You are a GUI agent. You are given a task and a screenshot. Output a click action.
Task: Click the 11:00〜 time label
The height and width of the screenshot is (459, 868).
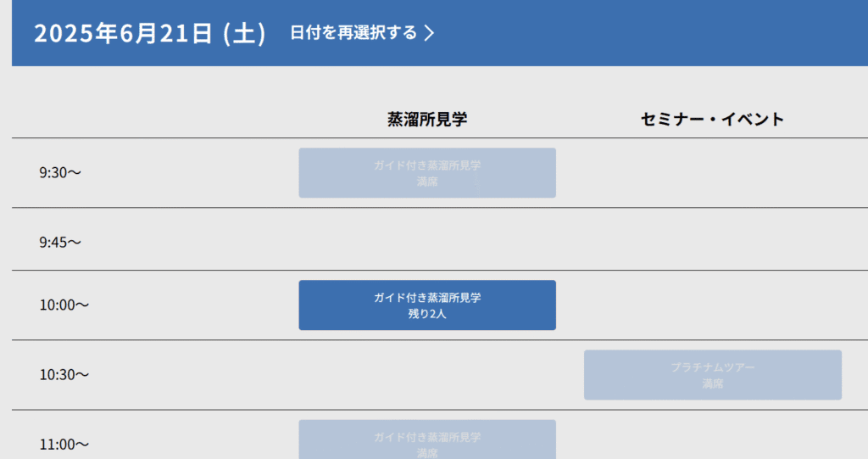tap(64, 445)
